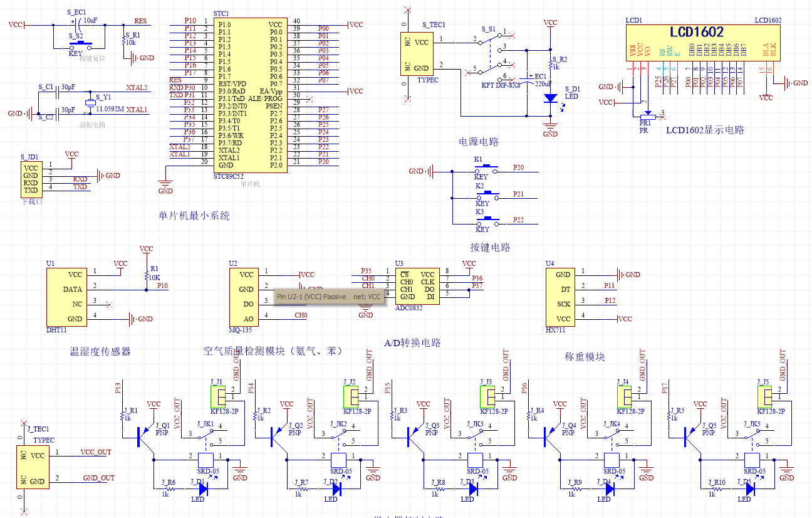Select the J_J5 KF128-2P terminal block

764,396
